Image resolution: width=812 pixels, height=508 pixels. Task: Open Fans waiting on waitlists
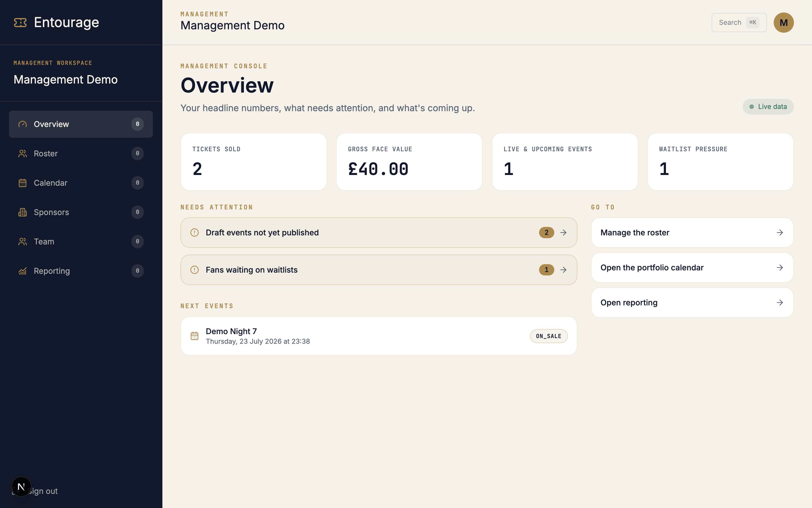379,270
